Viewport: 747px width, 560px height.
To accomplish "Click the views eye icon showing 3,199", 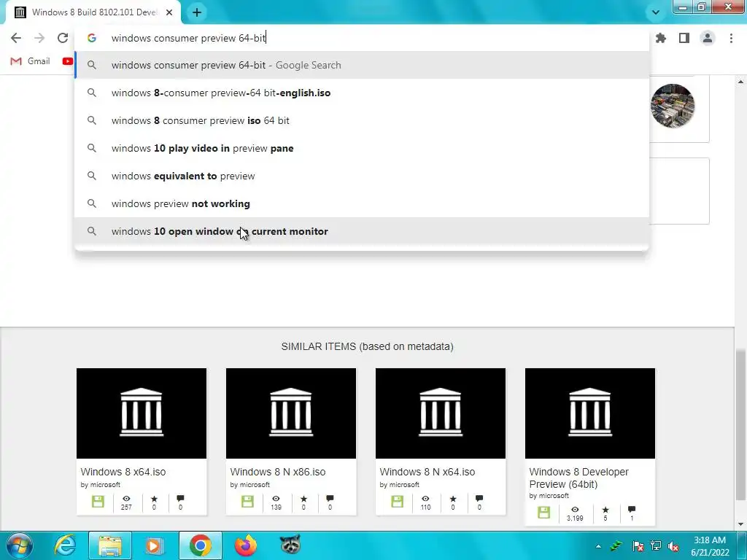I will tap(575, 510).
